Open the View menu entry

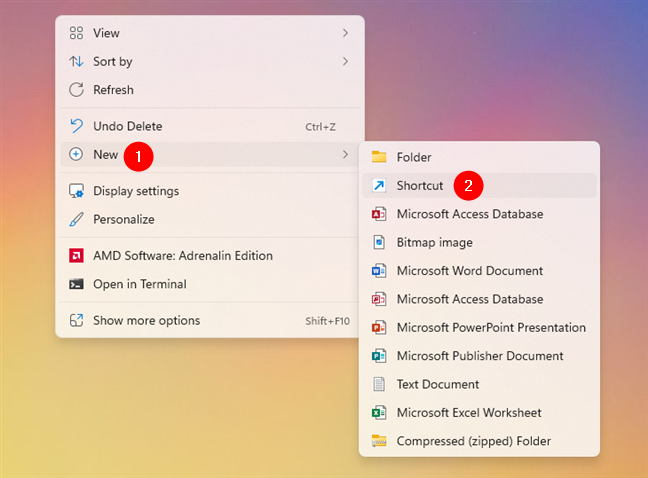point(210,33)
